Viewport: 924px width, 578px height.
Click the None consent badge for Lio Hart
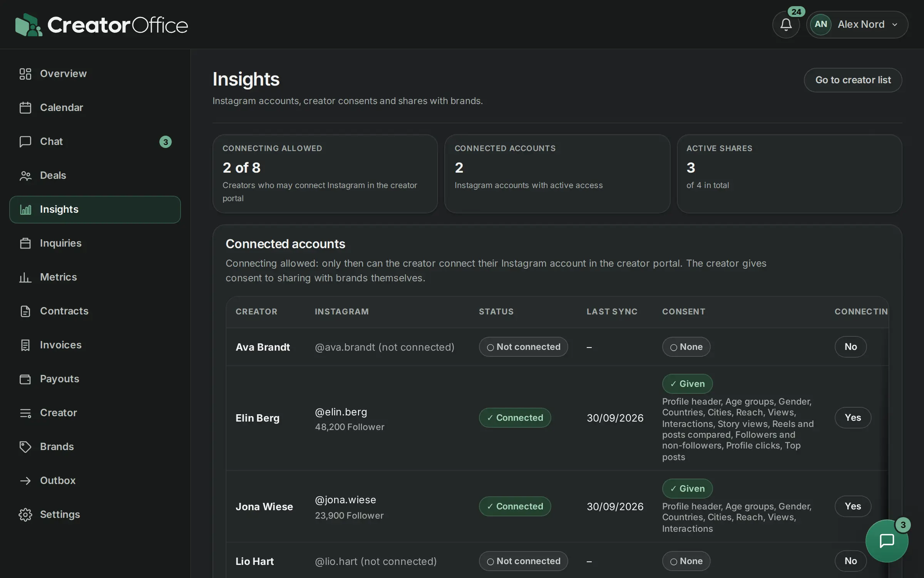click(686, 561)
